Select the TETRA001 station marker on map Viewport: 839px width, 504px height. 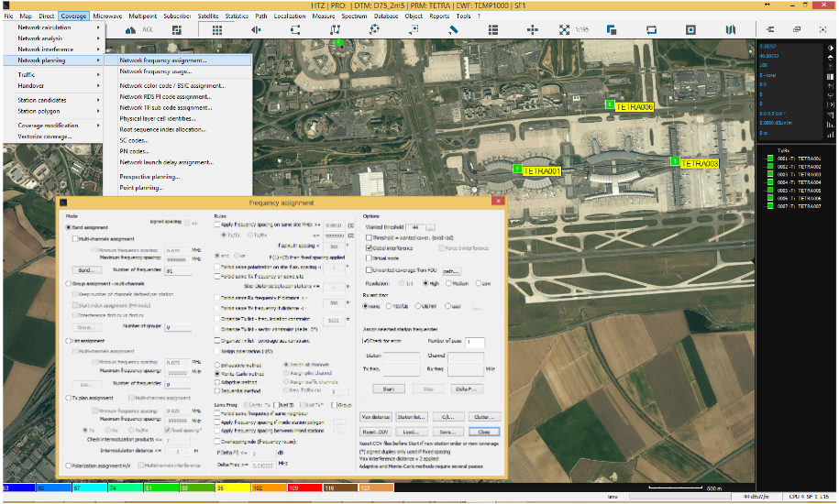click(517, 170)
